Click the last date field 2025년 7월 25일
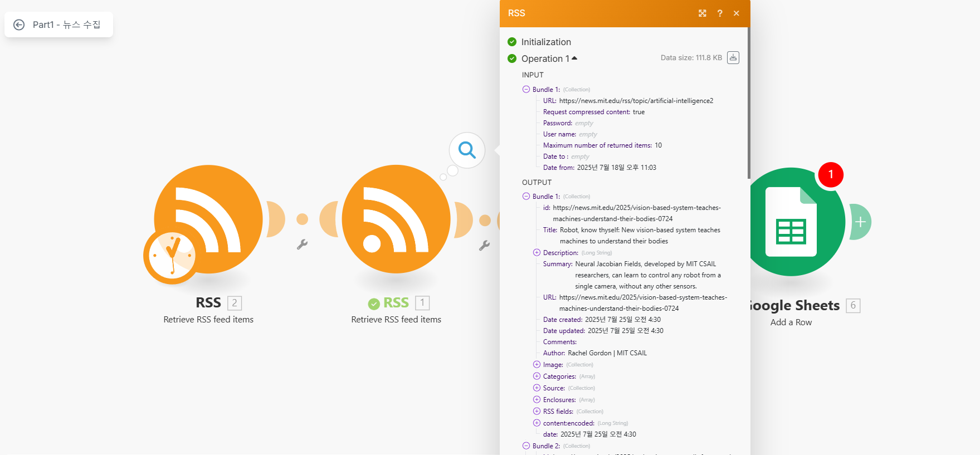Screen dimensions: 980x455 598,434
